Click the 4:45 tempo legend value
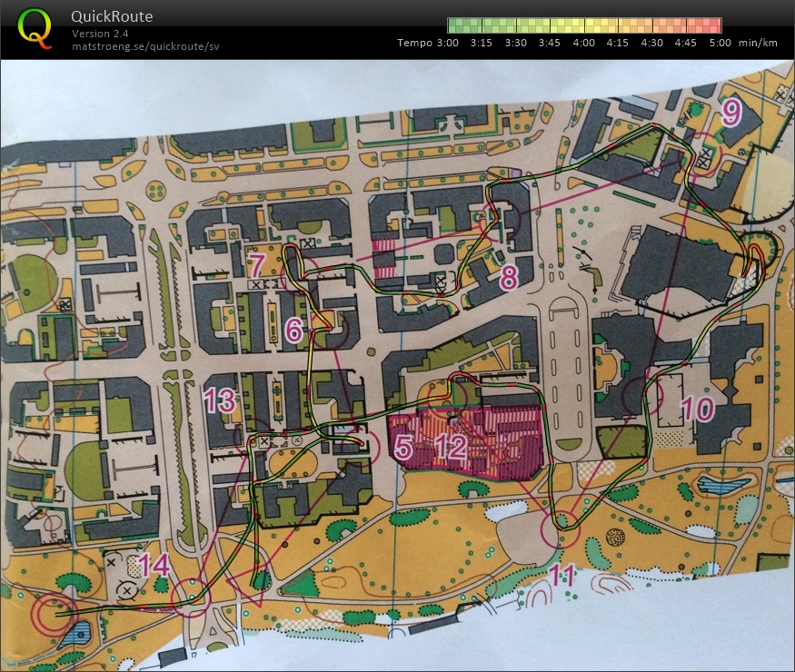 [x=685, y=43]
